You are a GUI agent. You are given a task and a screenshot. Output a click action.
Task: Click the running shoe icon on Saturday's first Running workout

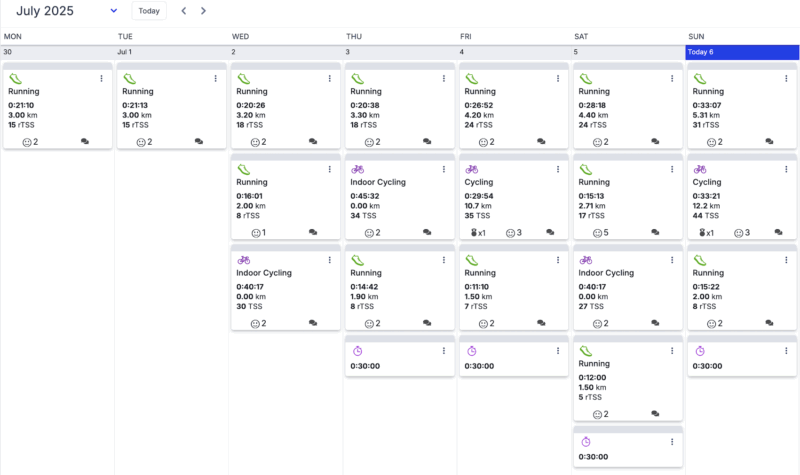coord(586,78)
